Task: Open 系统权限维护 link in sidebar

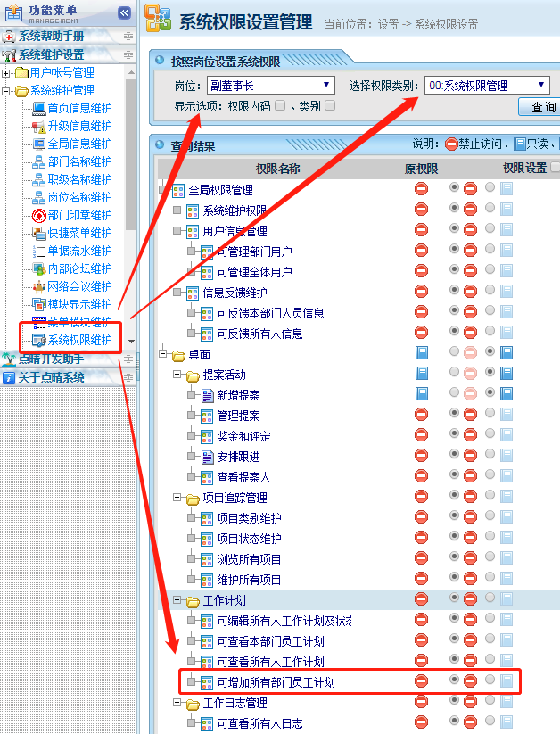Action: coord(79,340)
